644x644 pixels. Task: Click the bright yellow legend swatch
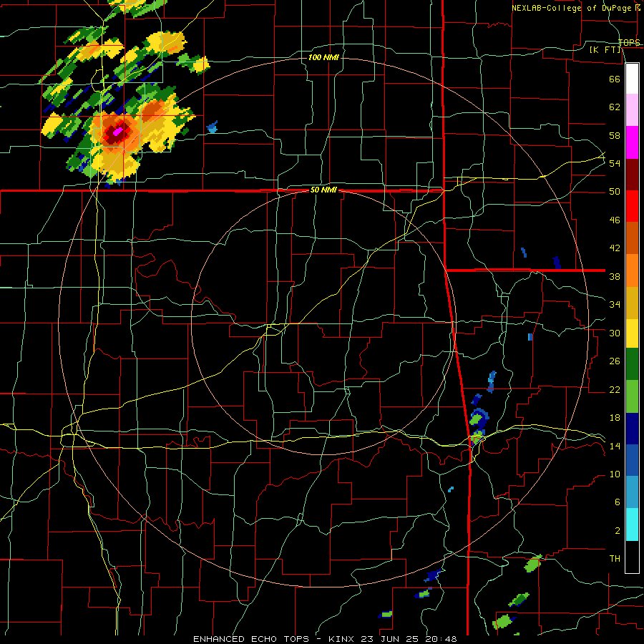pos(632,333)
